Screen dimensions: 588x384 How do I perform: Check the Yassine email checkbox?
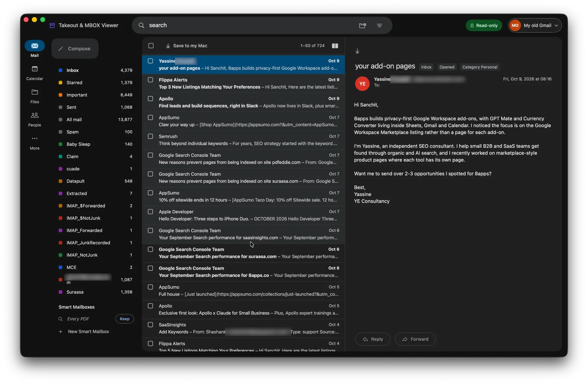(x=151, y=61)
